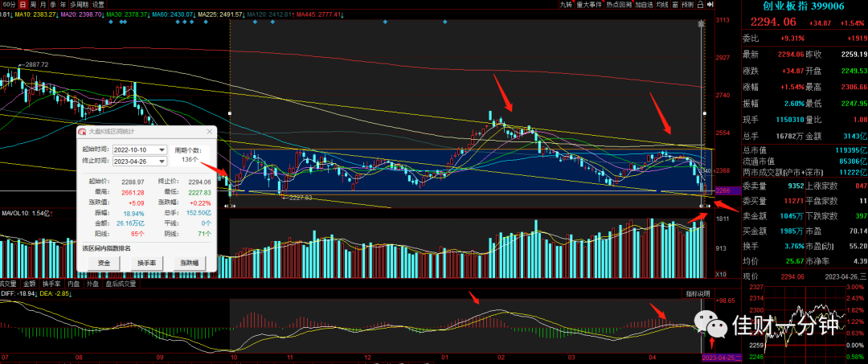Click the MA225 moving average label
This screenshot has height=364, width=868.
click(x=220, y=14)
